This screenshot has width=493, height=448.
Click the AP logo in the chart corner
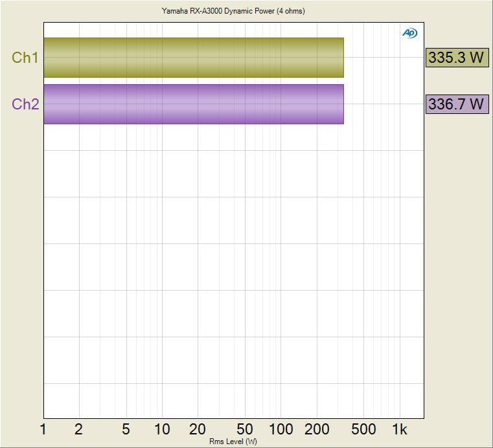[409, 33]
